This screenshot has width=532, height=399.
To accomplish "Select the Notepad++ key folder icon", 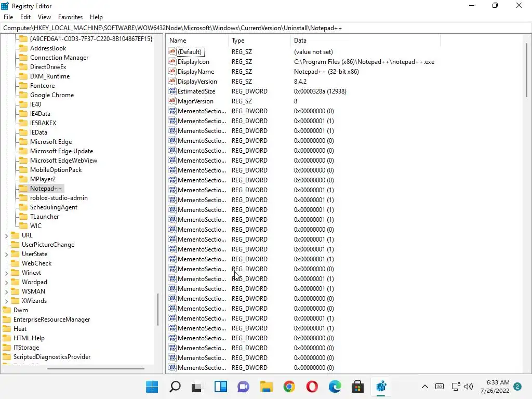I will [23, 188].
